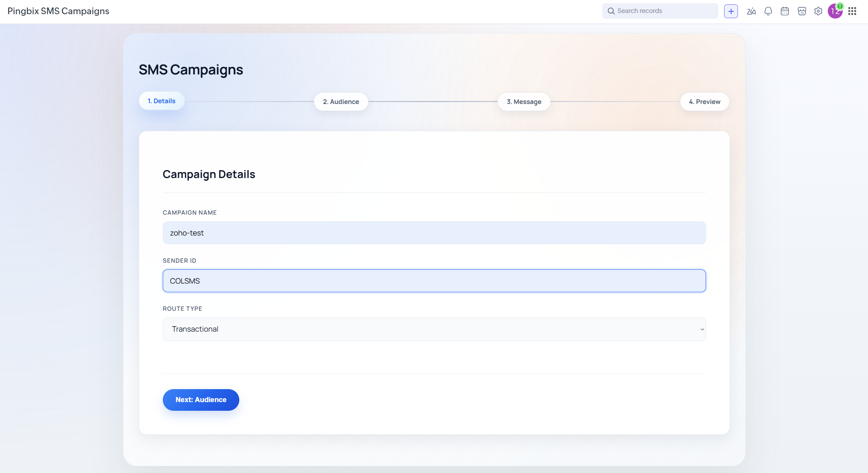The image size is (868, 473).
Task: Click the Search records box
Action: point(664,11)
